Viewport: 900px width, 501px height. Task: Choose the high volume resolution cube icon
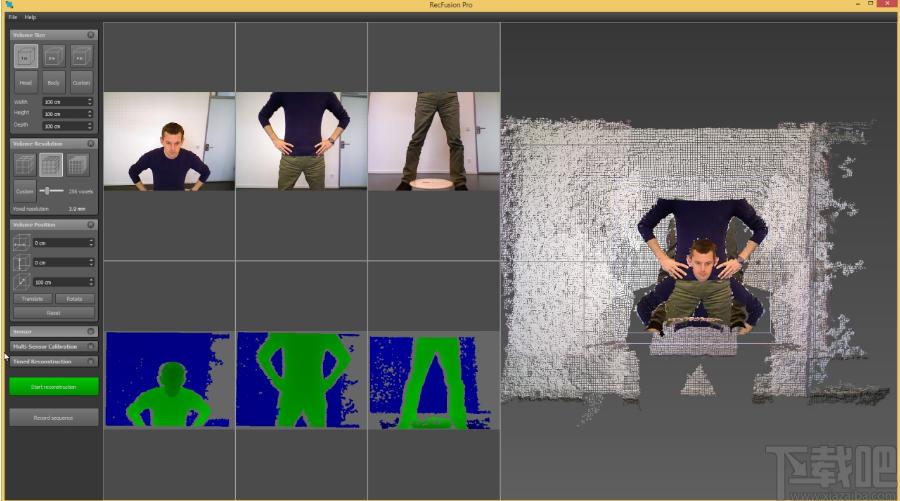point(77,165)
